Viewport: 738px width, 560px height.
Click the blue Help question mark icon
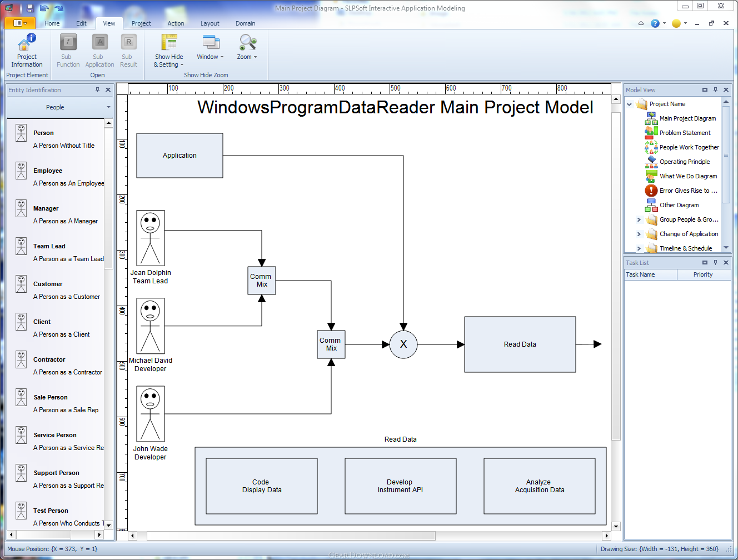pos(655,23)
